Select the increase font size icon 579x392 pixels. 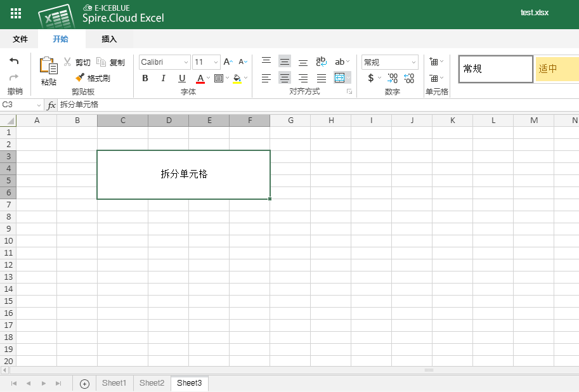(227, 62)
